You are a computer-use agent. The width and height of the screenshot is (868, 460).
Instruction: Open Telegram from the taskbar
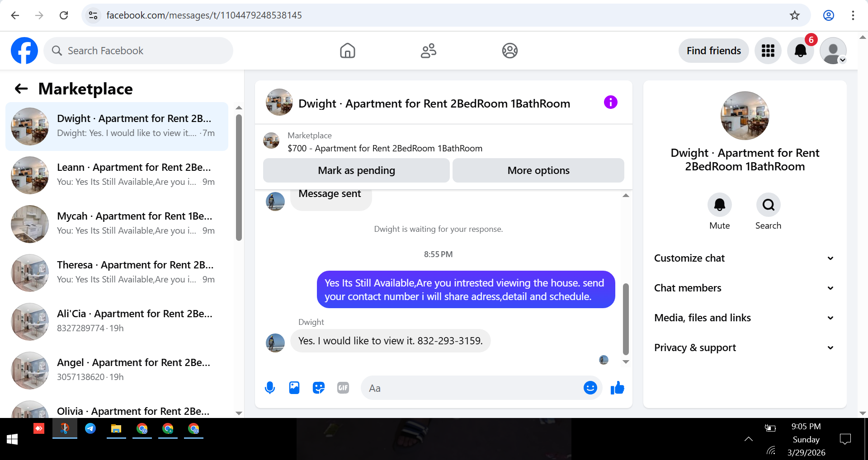[x=90, y=428]
